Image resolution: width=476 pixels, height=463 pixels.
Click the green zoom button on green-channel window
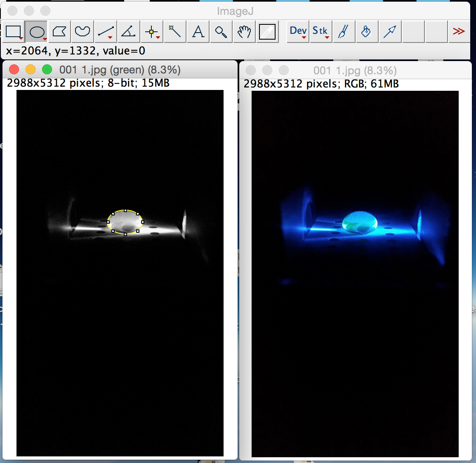pyautogui.click(x=47, y=70)
